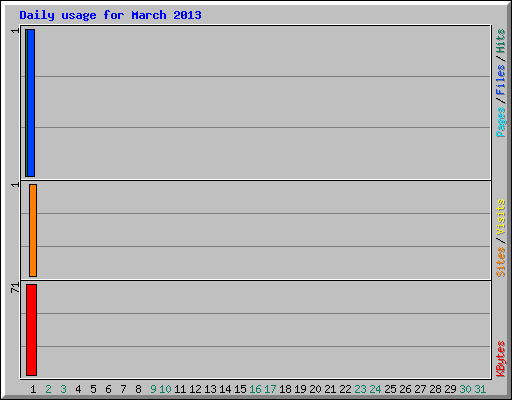Click day 17 on the x-axis
Viewport: 512px width, 400px height.
270,389
